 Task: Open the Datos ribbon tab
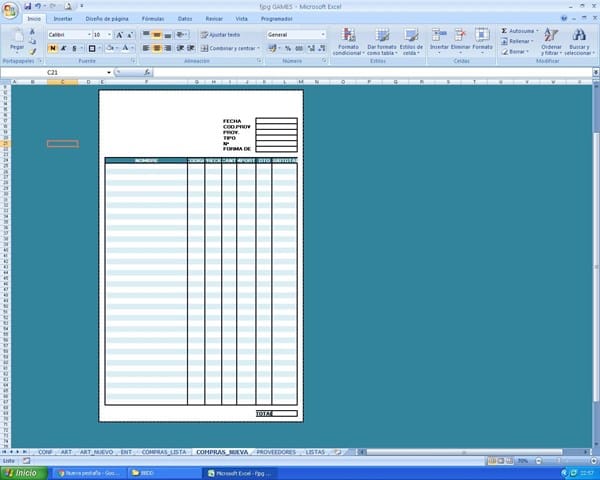coord(185,19)
